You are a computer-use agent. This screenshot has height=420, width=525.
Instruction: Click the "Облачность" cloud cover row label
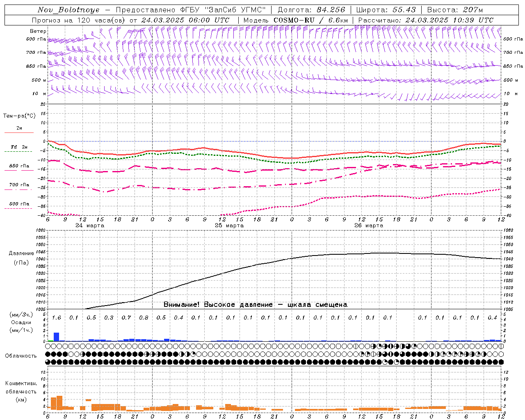[21, 356]
